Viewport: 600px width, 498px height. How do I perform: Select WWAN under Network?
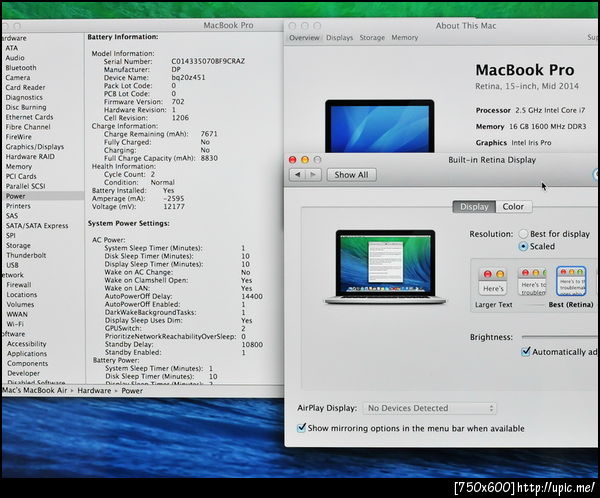(x=17, y=314)
